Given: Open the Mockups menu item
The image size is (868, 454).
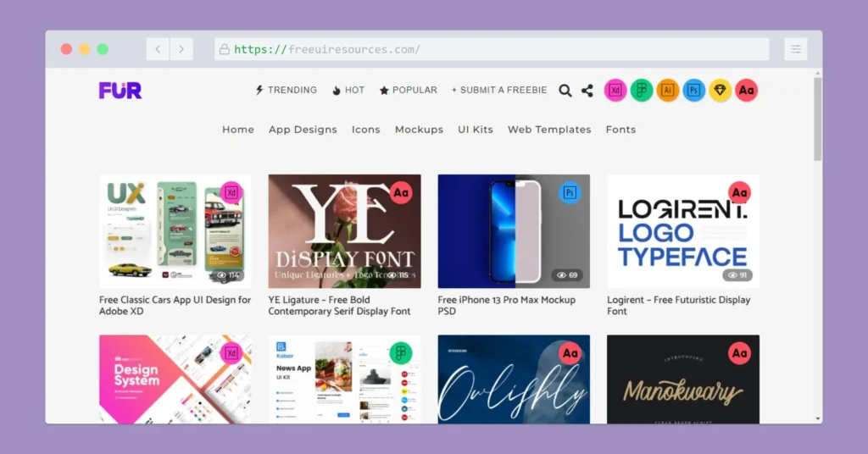Looking at the screenshot, I should click(419, 130).
